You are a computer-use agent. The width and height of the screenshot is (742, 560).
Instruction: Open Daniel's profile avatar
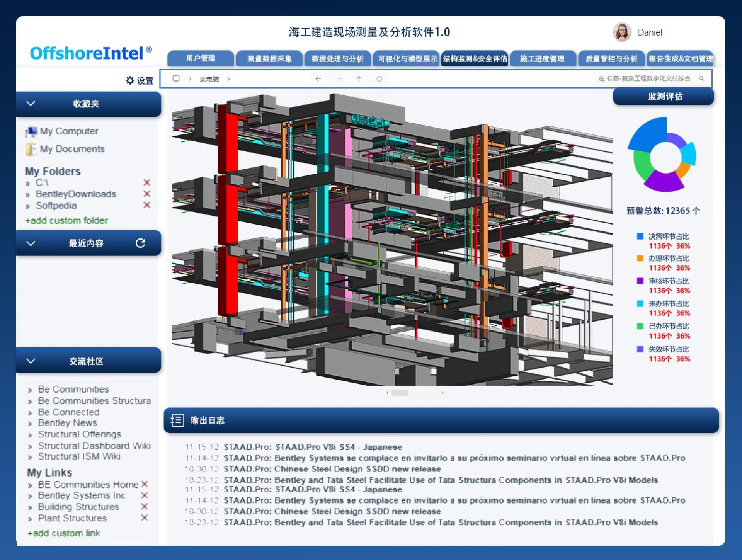(x=622, y=32)
